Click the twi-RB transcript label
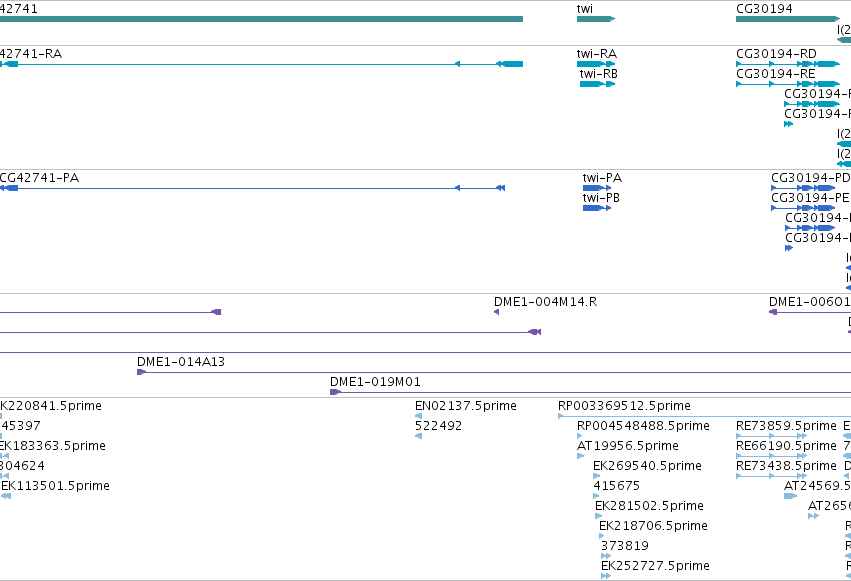This screenshot has height=581, width=851. [x=598, y=74]
